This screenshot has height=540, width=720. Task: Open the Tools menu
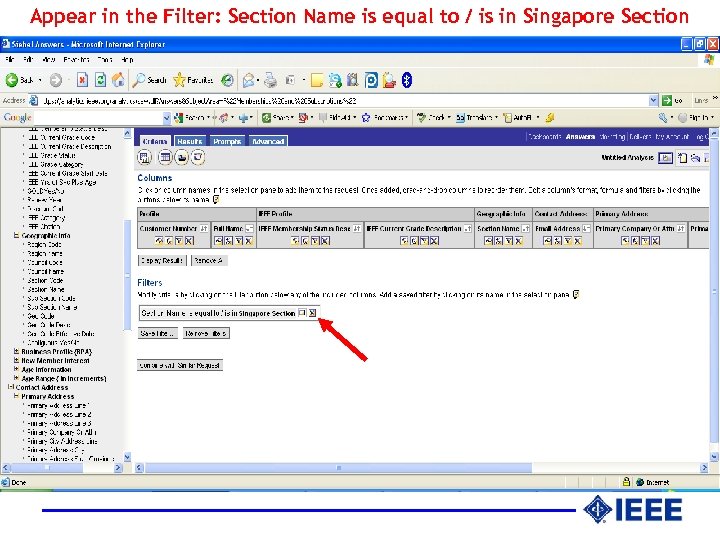click(x=105, y=60)
